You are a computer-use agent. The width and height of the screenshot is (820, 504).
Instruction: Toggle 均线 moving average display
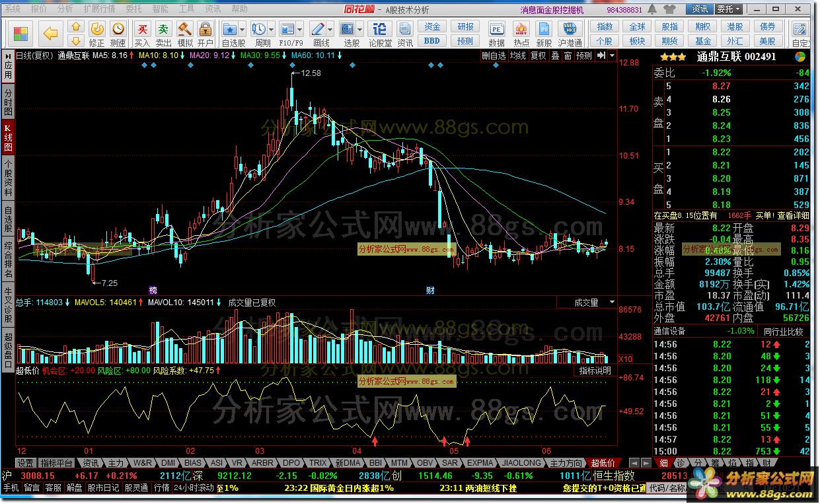tap(518, 56)
